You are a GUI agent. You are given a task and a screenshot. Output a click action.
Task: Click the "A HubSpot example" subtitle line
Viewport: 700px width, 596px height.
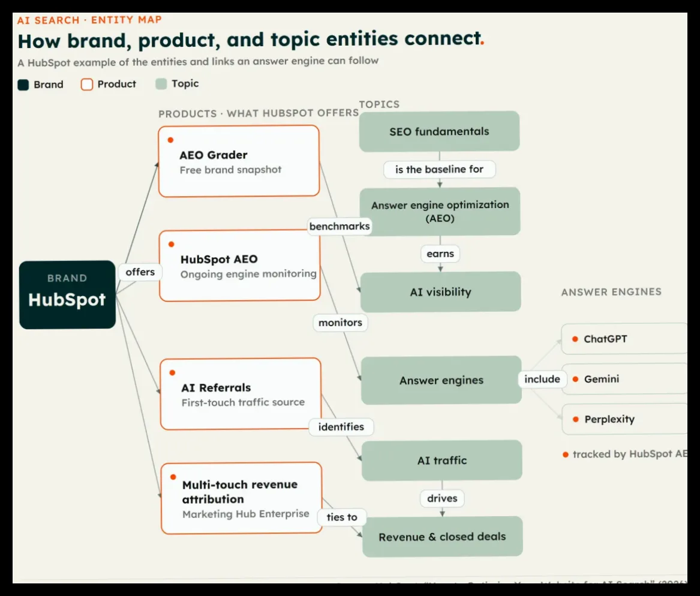click(198, 61)
